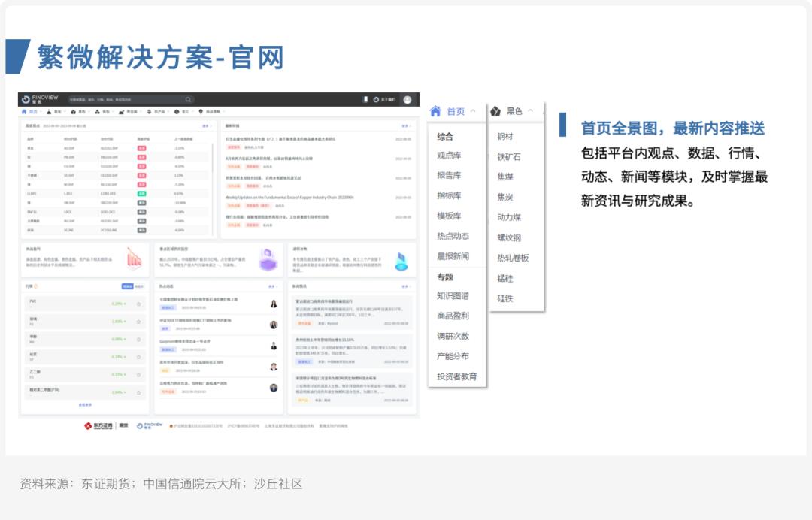
Task: Collapse the 黑色 dropdown chevron
Action: [x=529, y=110]
